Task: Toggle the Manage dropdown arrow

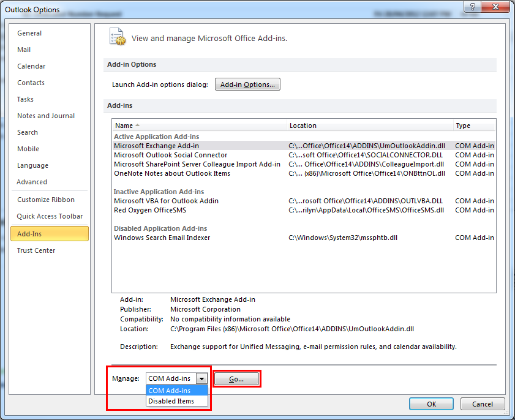Action: 201,378
